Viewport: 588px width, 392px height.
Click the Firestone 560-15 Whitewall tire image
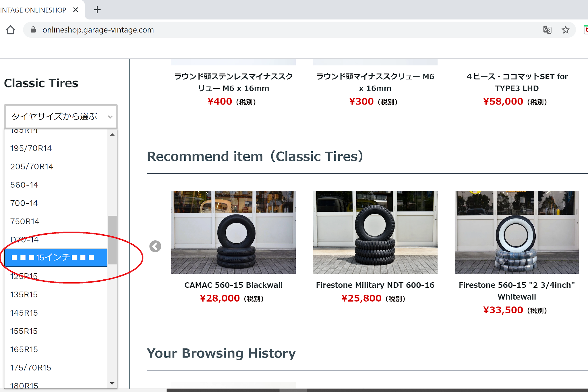coord(517,232)
